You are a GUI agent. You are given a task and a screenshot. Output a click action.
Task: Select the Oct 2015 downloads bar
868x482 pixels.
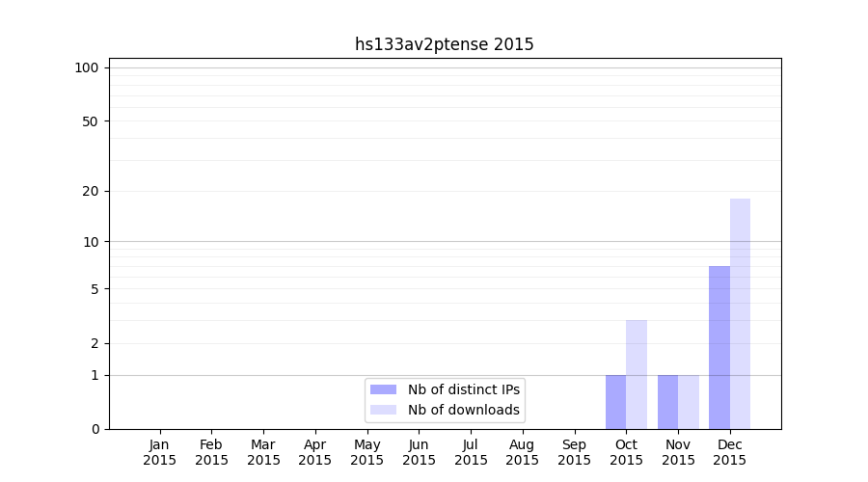click(x=637, y=374)
